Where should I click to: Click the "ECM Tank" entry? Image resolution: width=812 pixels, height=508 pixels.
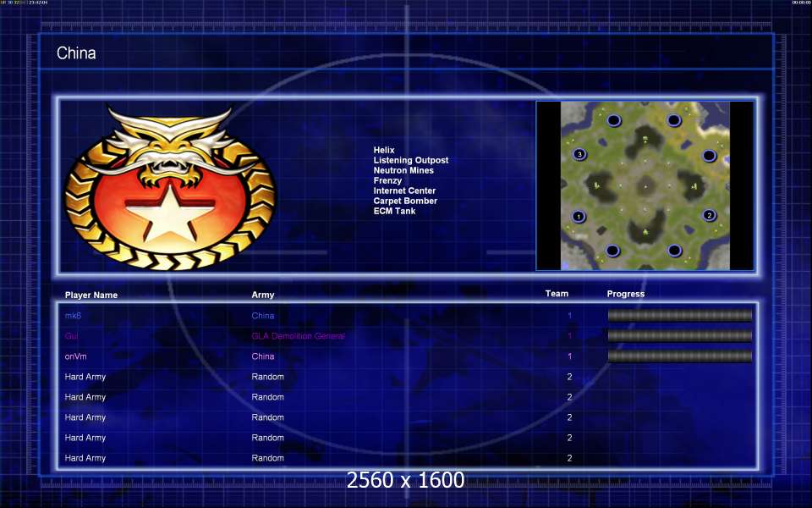(394, 211)
